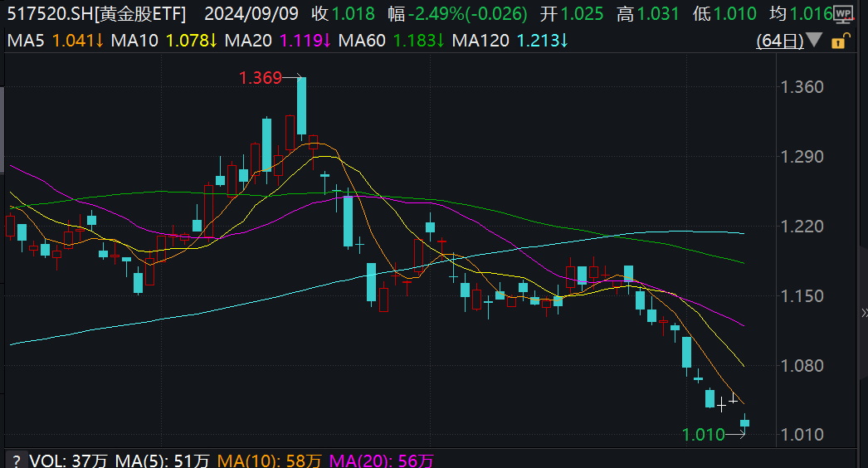
Task: Expand the side panel with the » arrow
Action: tap(864, 313)
